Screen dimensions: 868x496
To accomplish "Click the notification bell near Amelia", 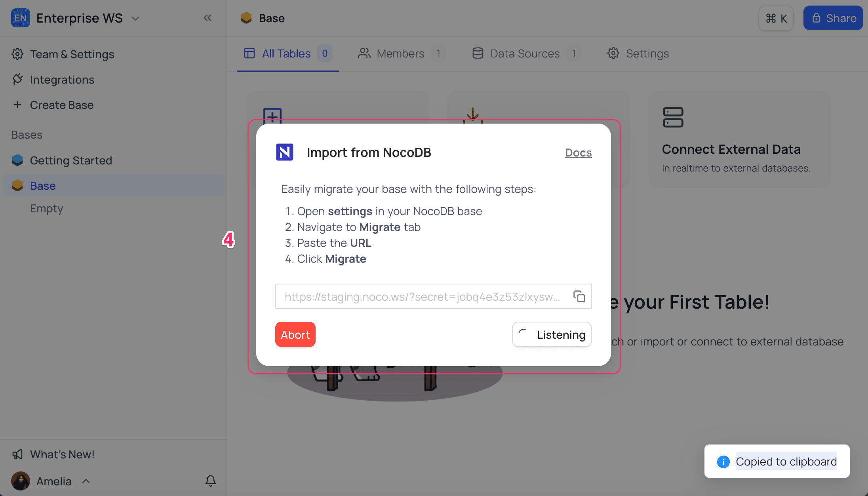I will coord(210,481).
